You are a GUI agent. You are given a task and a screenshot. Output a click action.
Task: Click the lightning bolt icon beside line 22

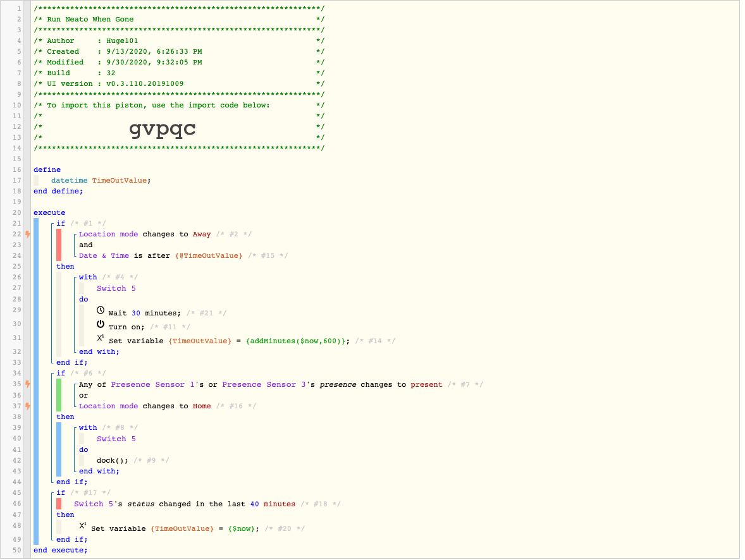(28, 234)
